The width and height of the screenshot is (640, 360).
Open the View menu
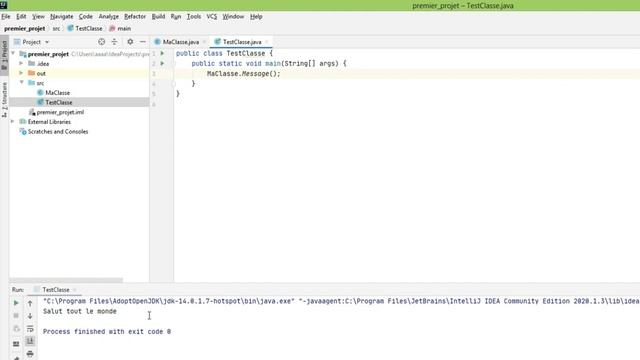[38, 17]
